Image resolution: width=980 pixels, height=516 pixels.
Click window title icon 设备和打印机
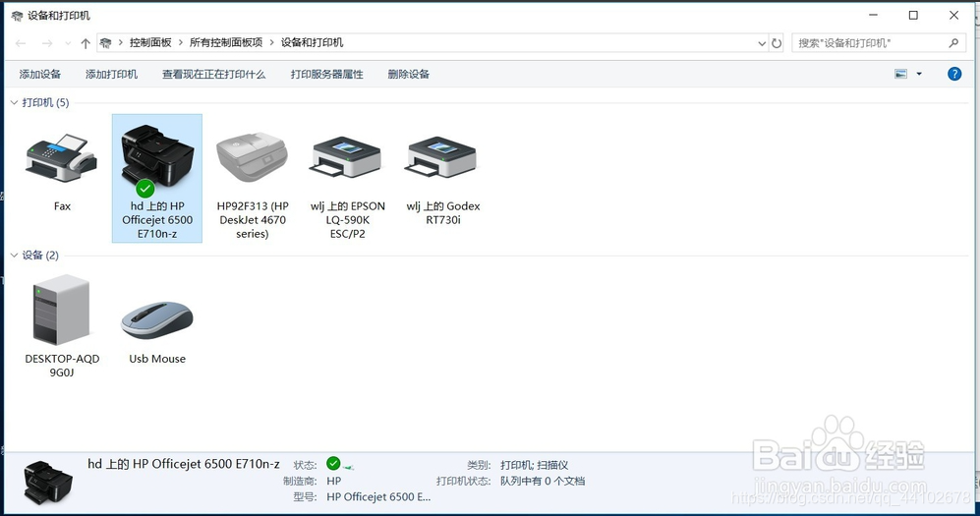coord(17,16)
